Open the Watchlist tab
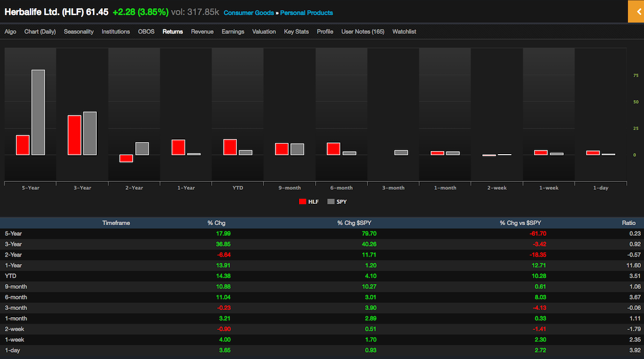The height and width of the screenshot is (359, 644). (405, 32)
